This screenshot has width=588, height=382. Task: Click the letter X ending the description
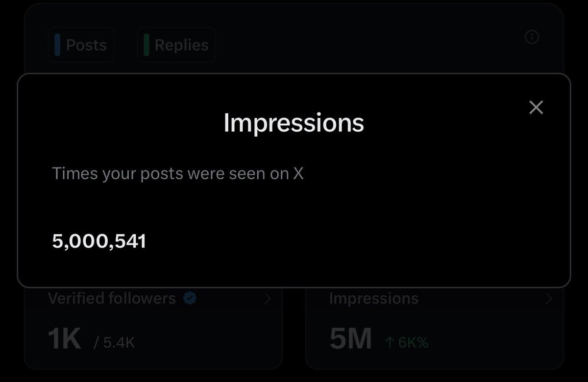(x=298, y=174)
